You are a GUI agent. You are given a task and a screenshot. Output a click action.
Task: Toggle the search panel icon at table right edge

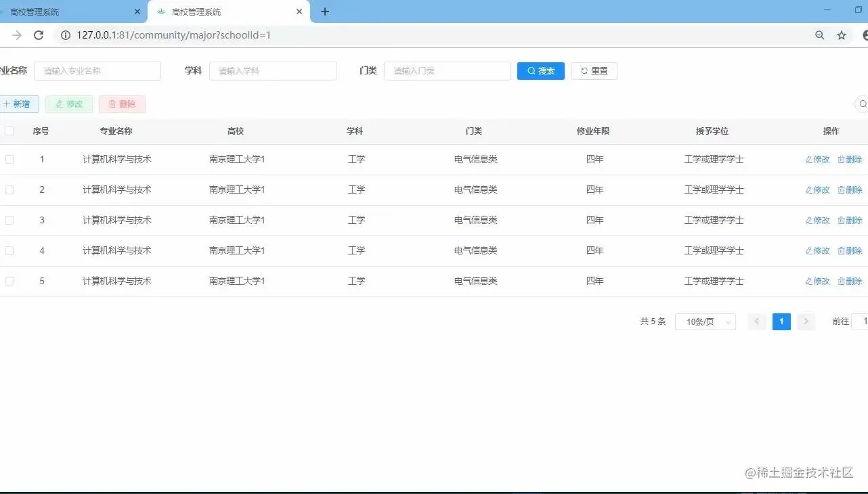tap(862, 104)
